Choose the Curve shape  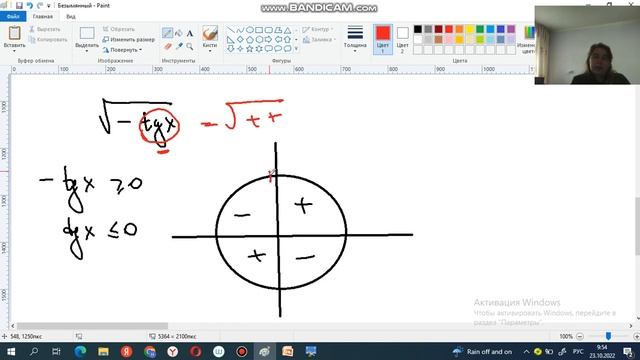pos(240,30)
